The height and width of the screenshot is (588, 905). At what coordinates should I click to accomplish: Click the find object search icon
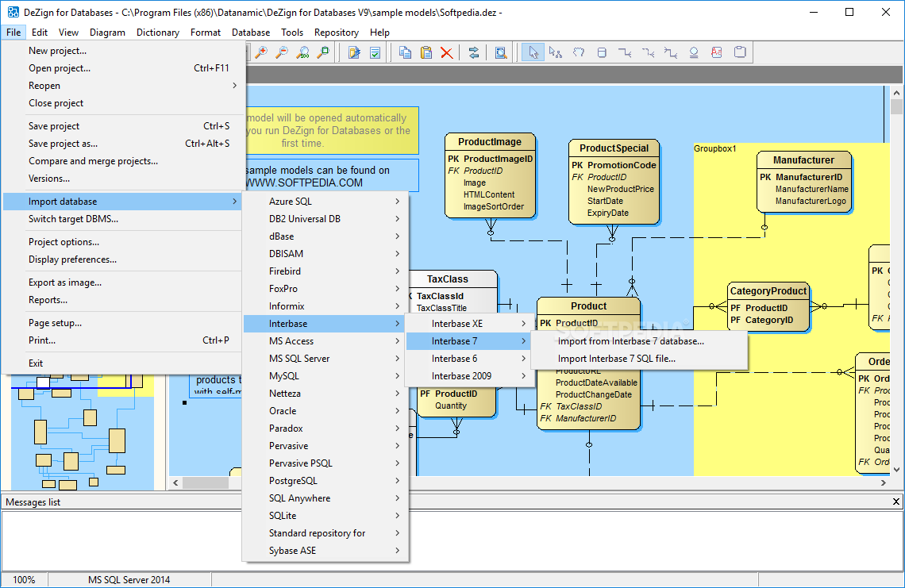click(501, 52)
